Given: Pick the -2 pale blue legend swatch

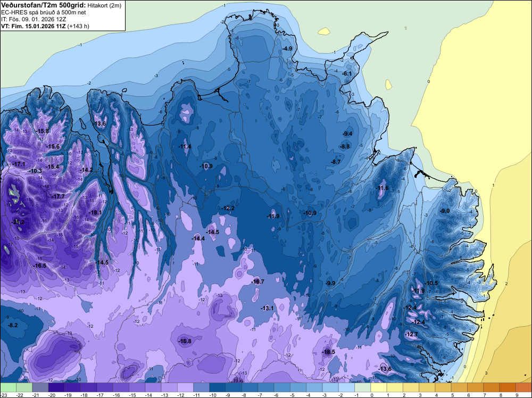Looking at the screenshot, I should point(346,387).
